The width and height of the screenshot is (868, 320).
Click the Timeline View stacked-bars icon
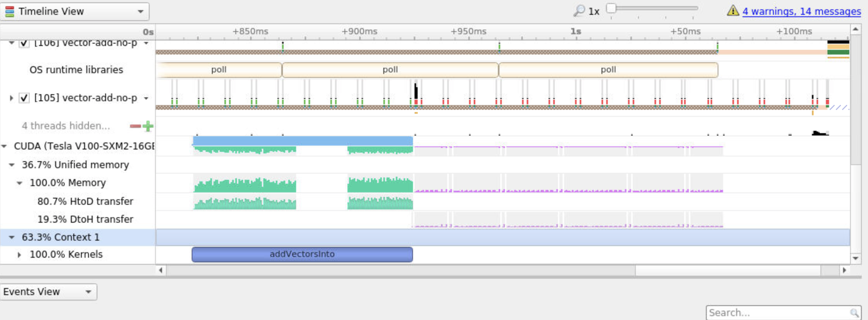pos(10,11)
